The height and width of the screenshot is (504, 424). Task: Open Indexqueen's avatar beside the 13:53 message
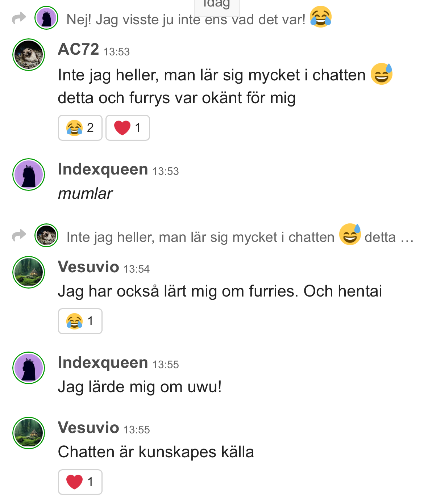pos(29,175)
